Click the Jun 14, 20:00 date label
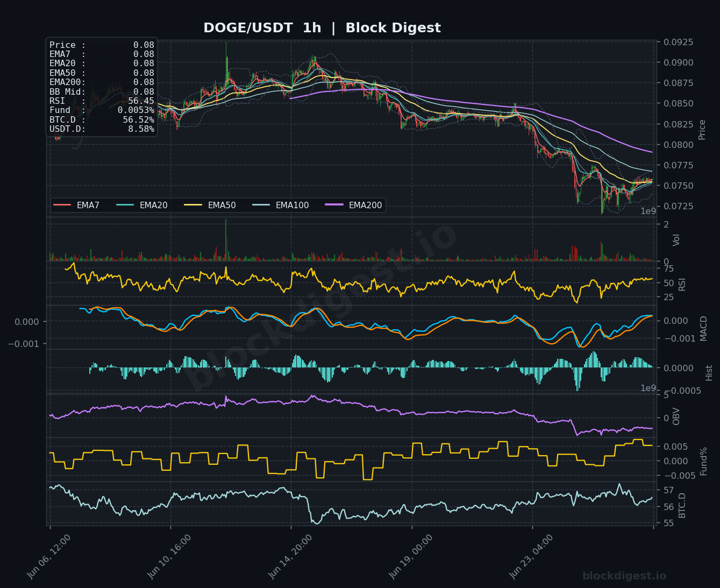The width and height of the screenshot is (720, 588). click(x=290, y=557)
